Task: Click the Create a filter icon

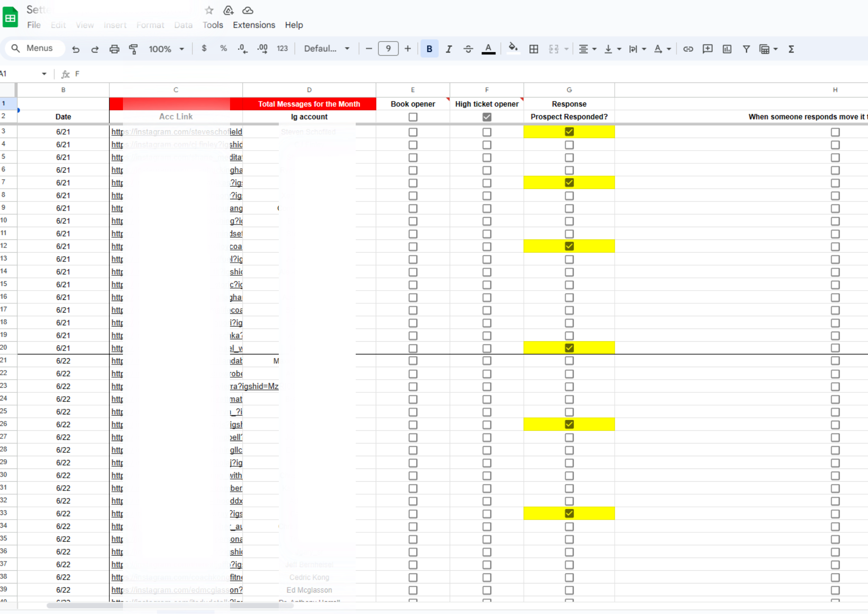Action: point(746,49)
